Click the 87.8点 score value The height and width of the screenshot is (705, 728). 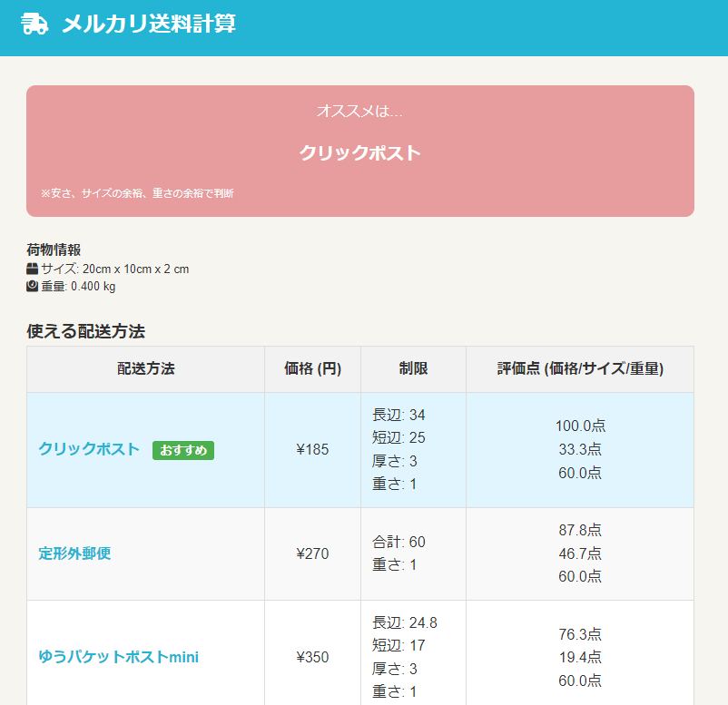(x=580, y=530)
